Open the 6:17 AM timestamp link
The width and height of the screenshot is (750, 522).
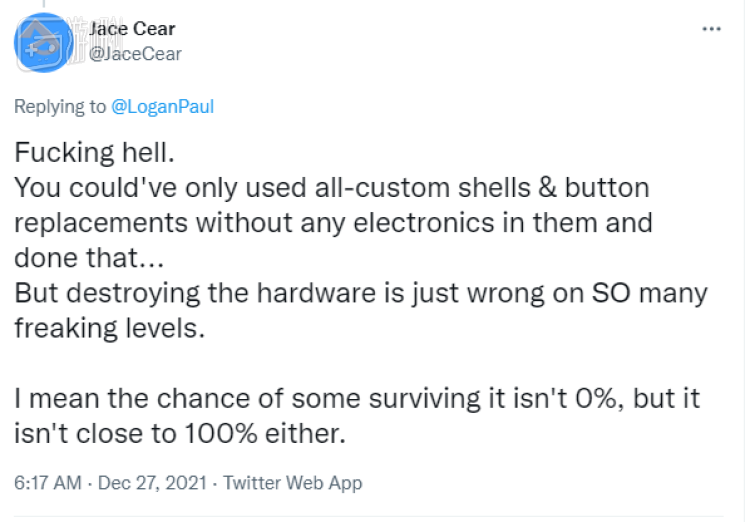point(48,483)
